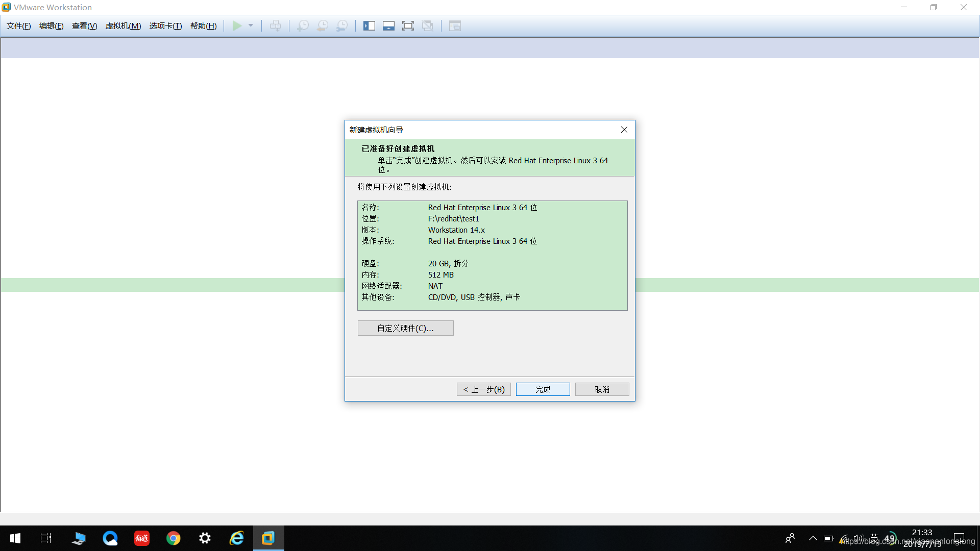Click the green power-on play icon

tap(237, 26)
